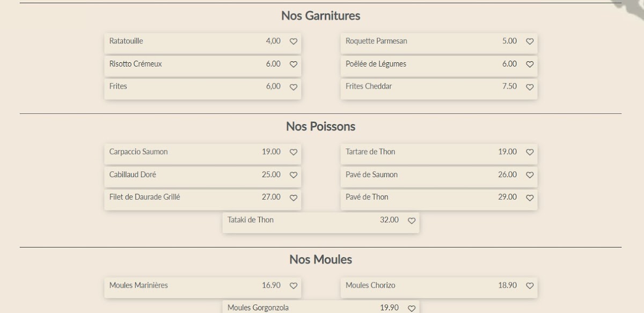The height and width of the screenshot is (313, 644).
Task: Select the Poêlée de Légumes item
Action: tap(376, 64)
